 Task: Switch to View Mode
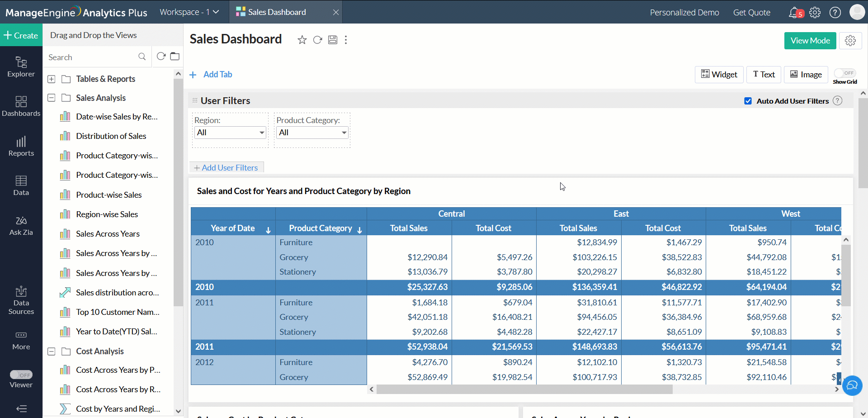pos(810,40)
